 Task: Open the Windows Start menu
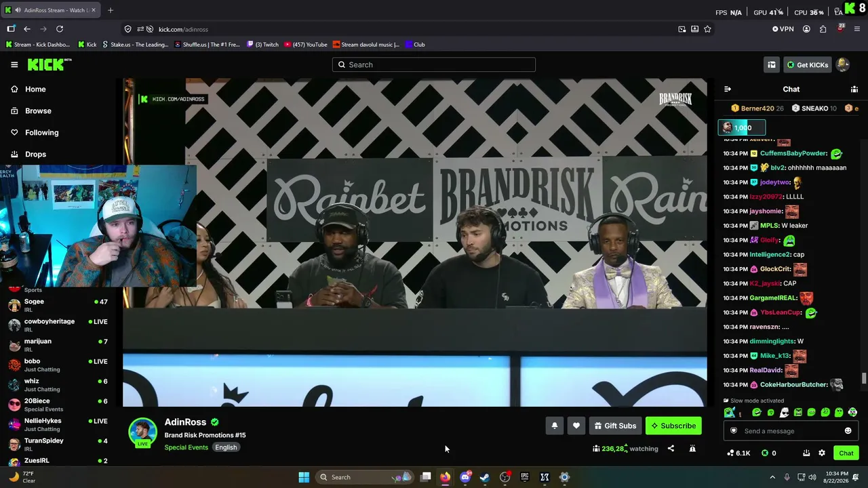tap(304, 477)
